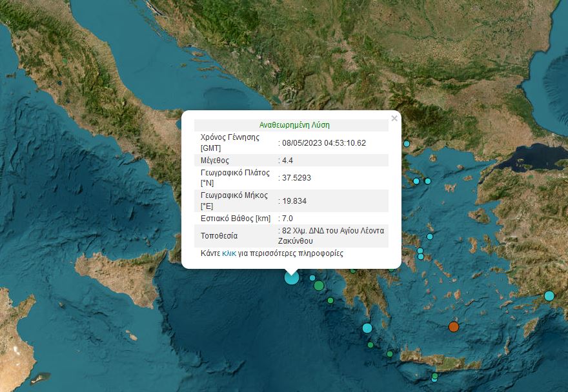Select upper of two stacked cyan markers

[420, 251]
